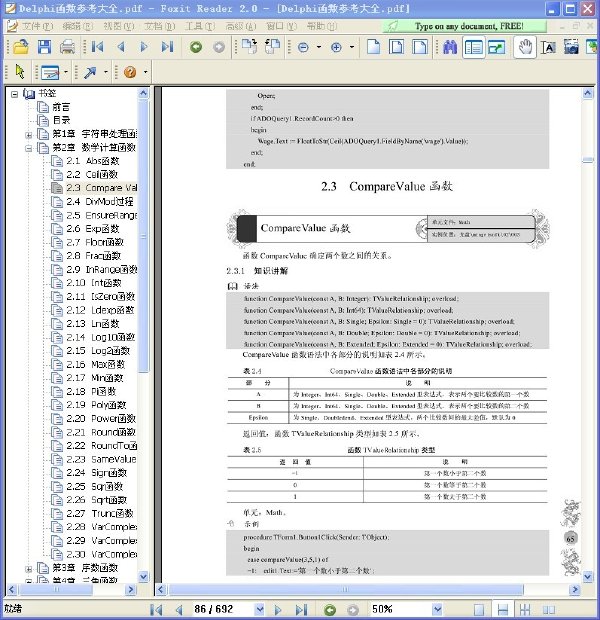Open the 50% zoom level dropdown
Screen dimensions: 600x620
(437, 609)
